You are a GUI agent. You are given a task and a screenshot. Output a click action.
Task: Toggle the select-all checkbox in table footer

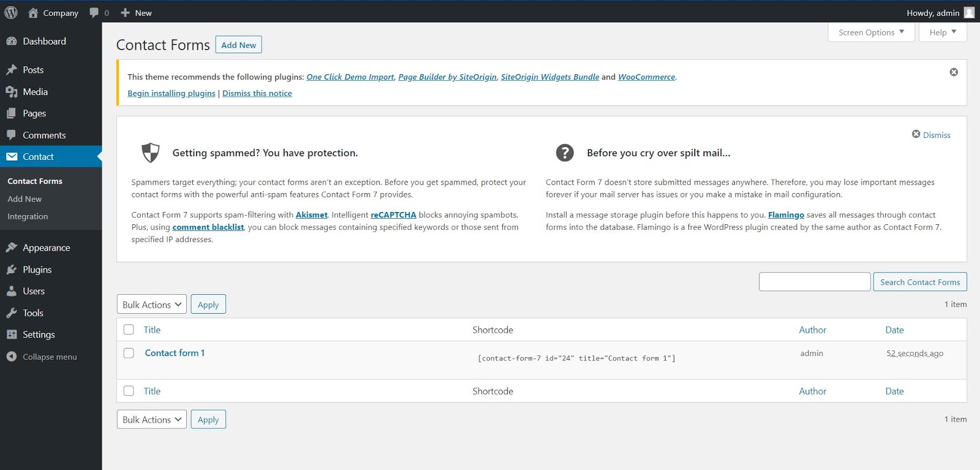click(129, 391)
